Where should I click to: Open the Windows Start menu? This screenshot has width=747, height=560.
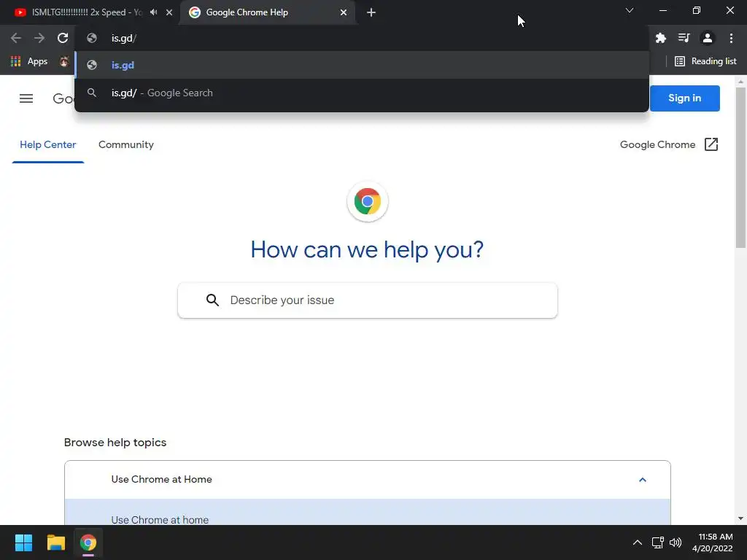(x=23, y=542)
